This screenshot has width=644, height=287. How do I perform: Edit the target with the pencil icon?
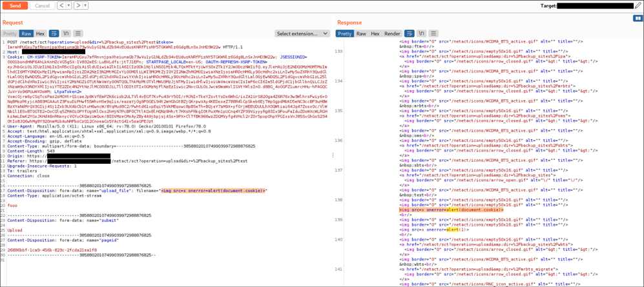[x=638, y=6]
